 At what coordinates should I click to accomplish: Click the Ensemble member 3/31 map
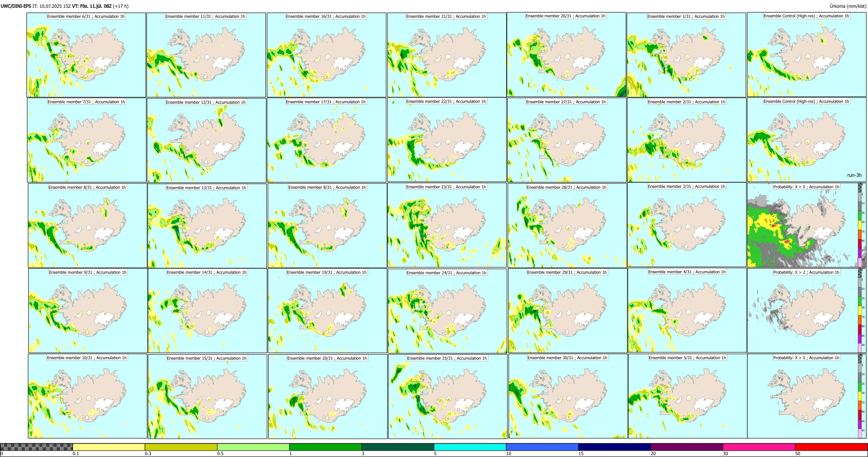point(687,225)
